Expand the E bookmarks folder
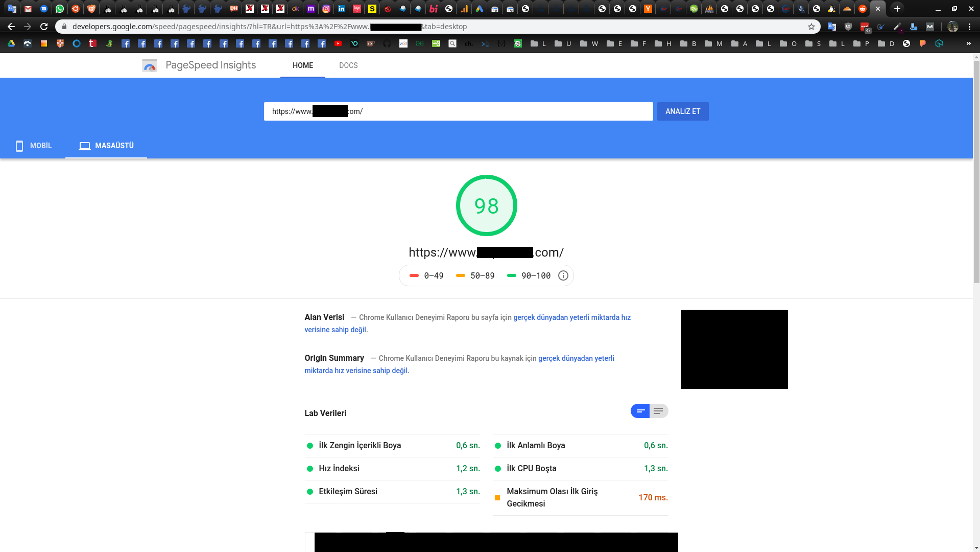The height and width of the screenshot is (552, 980). pos(614,44)
